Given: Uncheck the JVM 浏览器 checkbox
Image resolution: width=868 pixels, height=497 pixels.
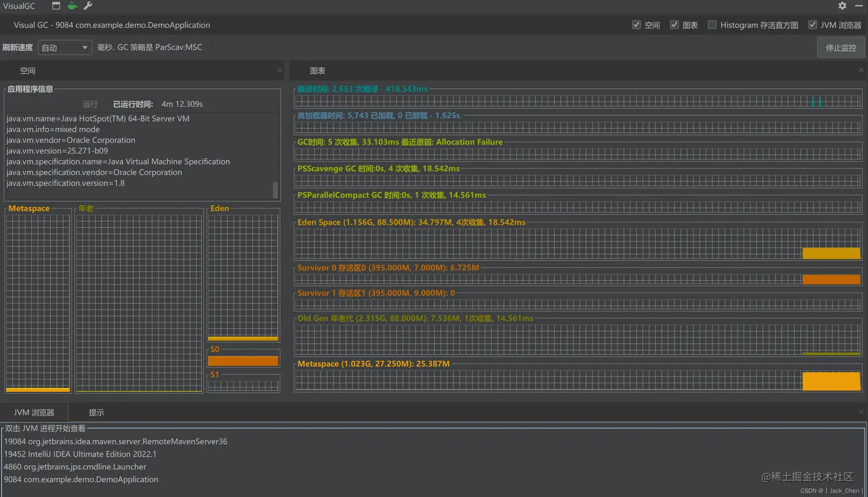Looking at the screenshot, I should pyautogui.click(x=812, y=25).
